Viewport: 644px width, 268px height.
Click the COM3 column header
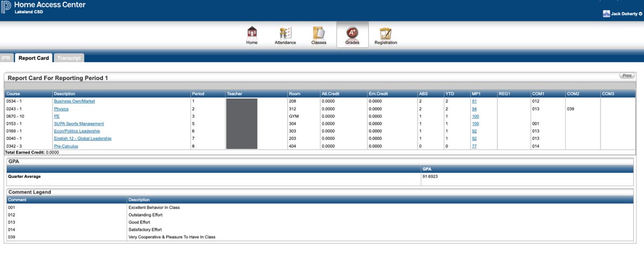pos(618,93)
